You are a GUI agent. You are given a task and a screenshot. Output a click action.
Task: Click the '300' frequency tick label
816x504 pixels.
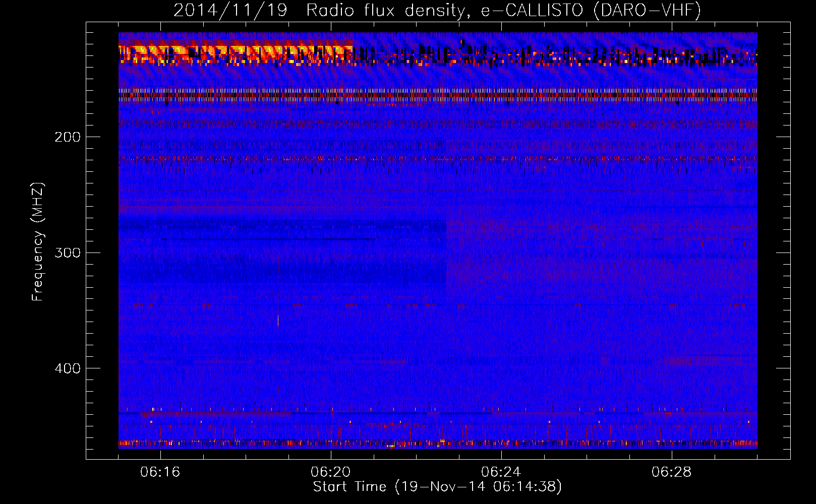point(68,253)
